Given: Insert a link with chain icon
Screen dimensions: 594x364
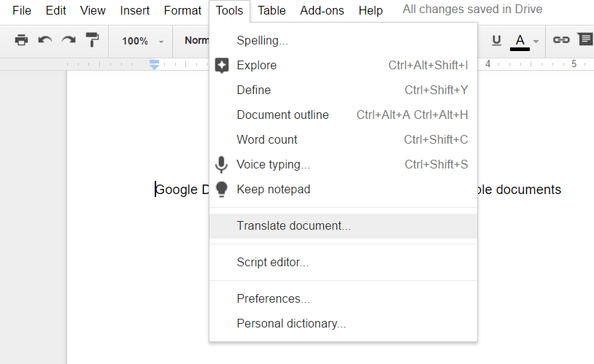Looking at the screenshot, I should (x=561, y=40).
